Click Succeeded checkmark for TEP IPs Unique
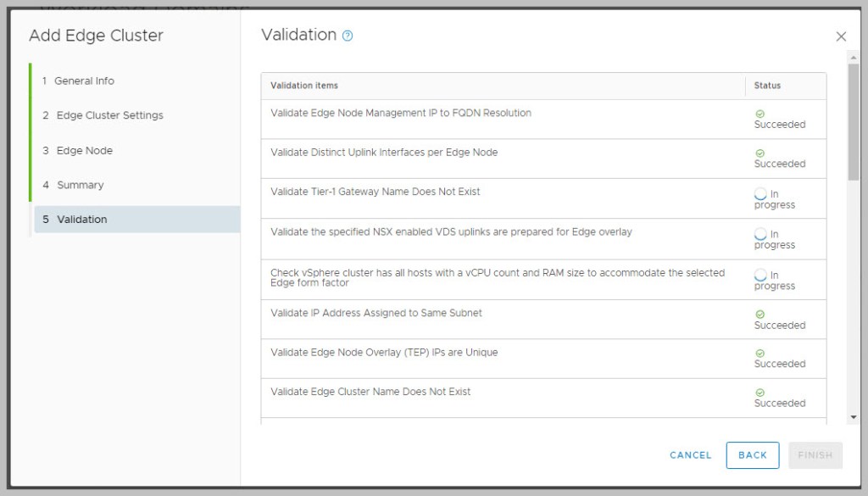 pyautogui.click(x=760, y=354)
